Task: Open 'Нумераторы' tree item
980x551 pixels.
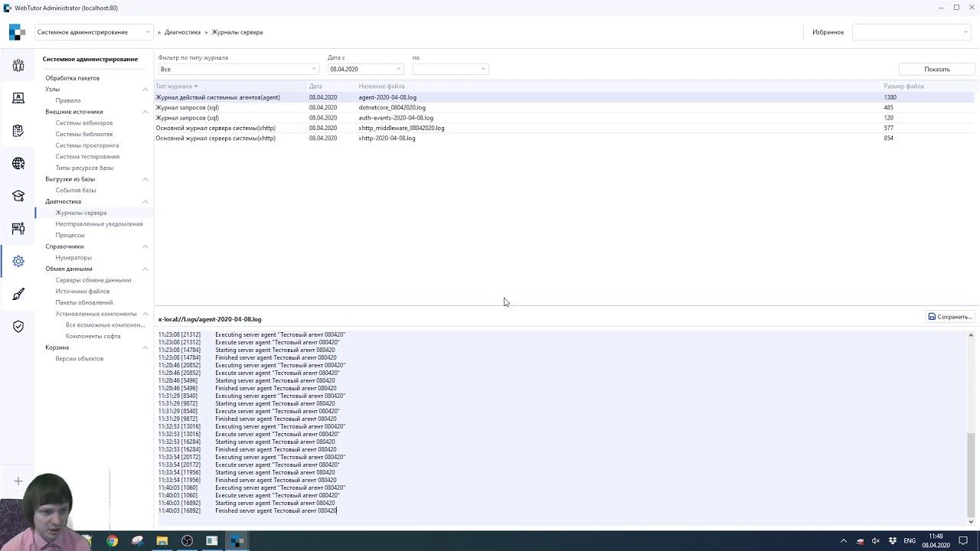Action: (x=73, y=258)
